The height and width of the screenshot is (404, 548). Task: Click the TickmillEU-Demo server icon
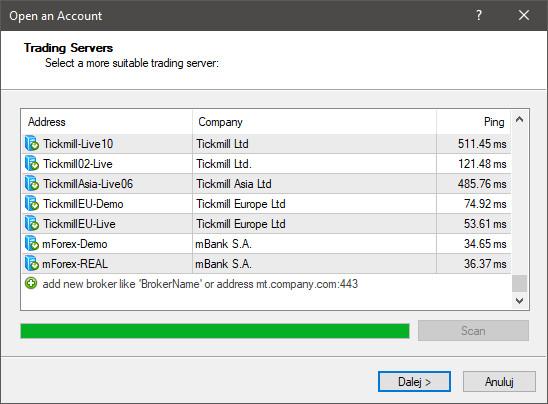click(x=32, y=203)
